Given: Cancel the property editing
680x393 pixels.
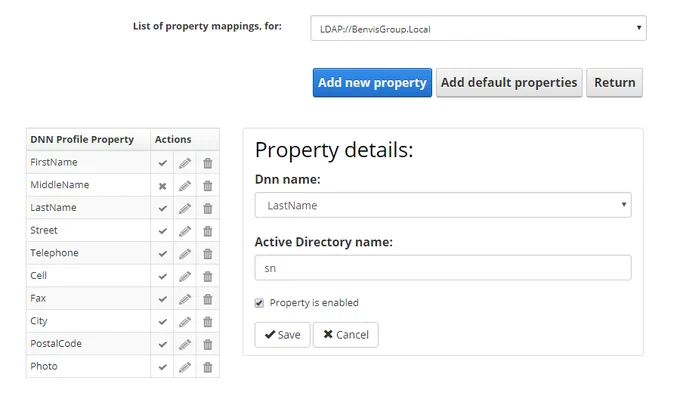Looking at the screenshot, I should tap(346, 335).
